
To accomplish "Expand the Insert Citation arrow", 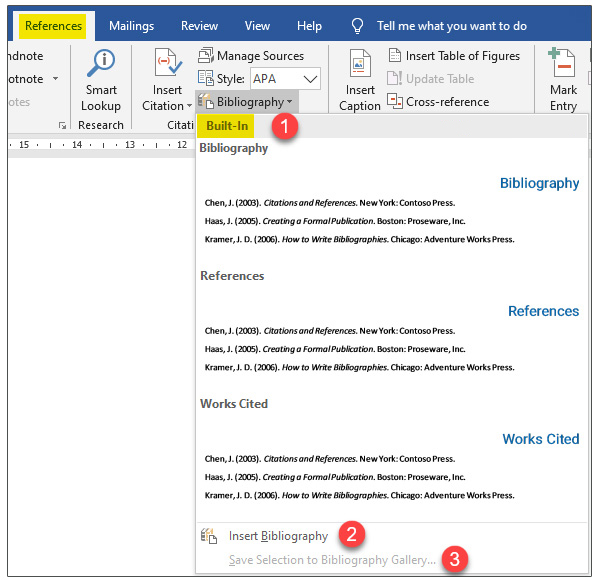I will (189, 105).
